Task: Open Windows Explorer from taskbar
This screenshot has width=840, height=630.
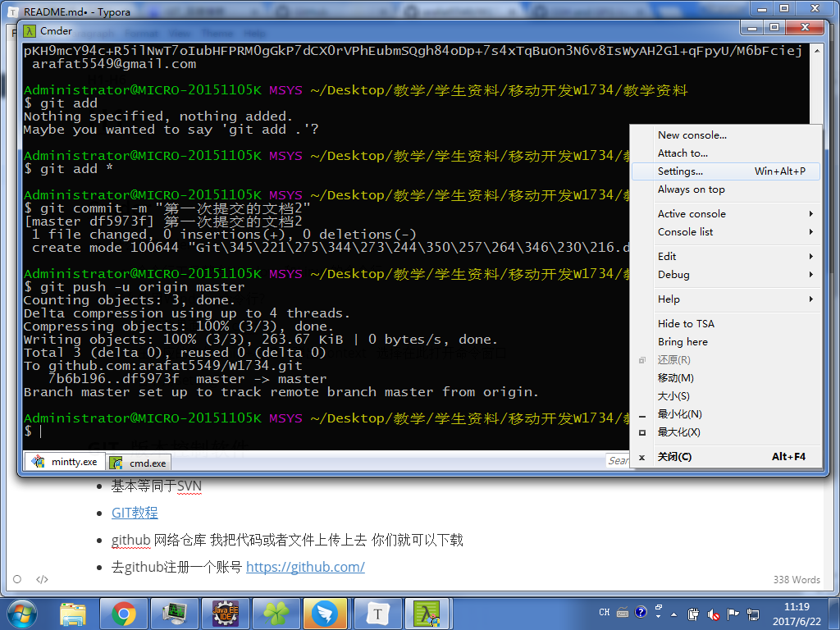Action: point(73,614)
